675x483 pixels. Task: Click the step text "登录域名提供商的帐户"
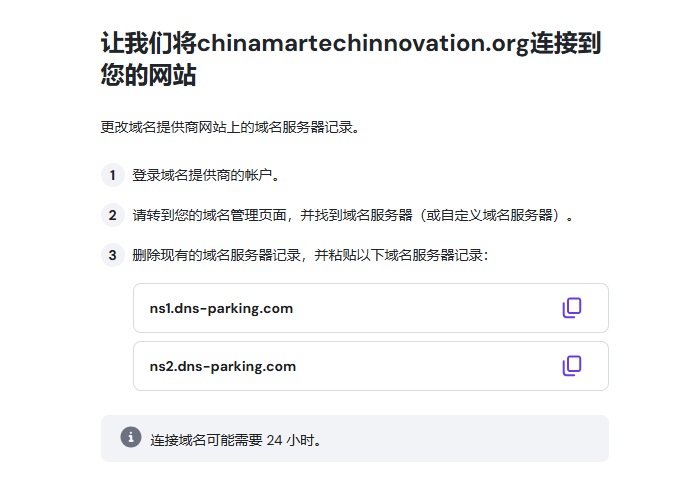[205, 176]
